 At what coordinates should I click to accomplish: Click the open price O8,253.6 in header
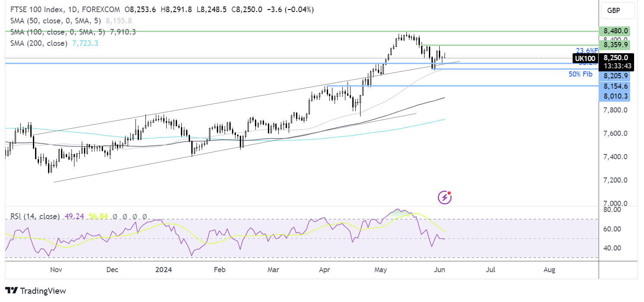(140, 10)
